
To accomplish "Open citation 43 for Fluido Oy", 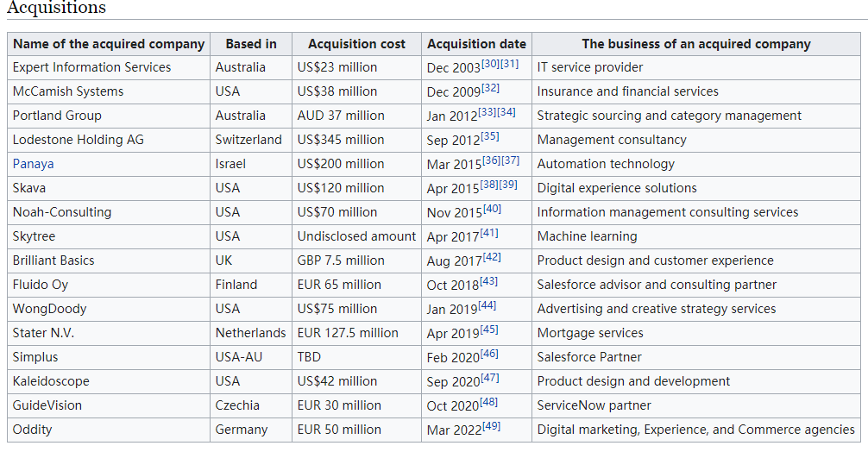I will (489, 281).
